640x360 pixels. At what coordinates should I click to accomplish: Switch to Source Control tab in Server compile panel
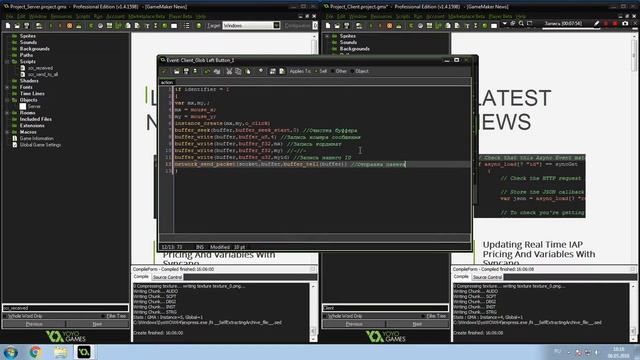(167, 277)
